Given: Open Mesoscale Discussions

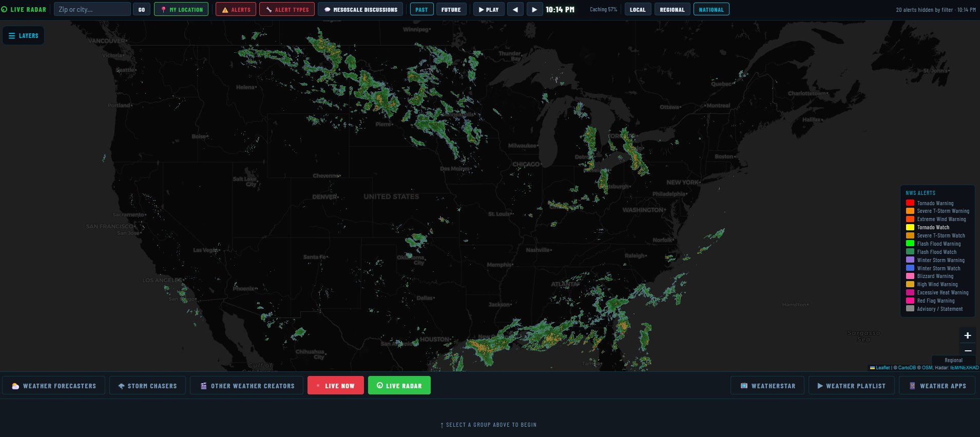Looking at the screenshot, I should tap(360, 9).
